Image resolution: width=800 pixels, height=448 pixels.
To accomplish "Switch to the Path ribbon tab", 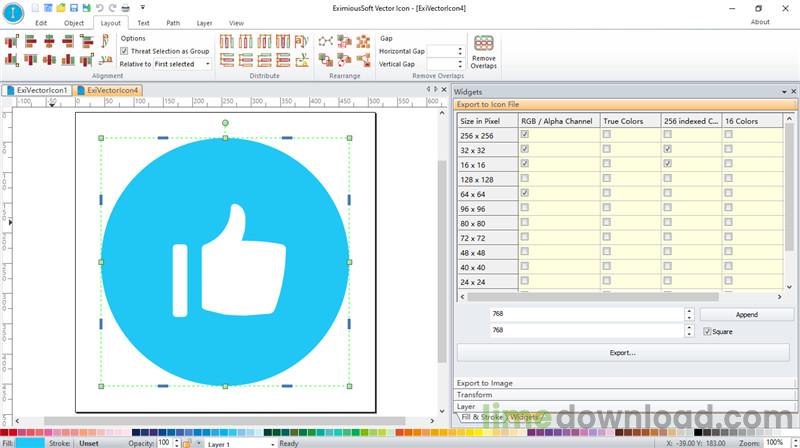I will (173, 23).
